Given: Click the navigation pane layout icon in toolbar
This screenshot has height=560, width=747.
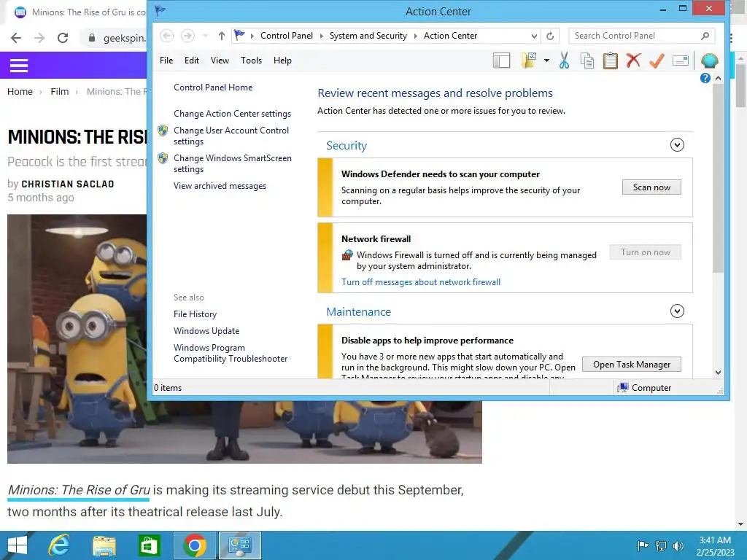Looking at the screenshot, I should pyautogui.click(x=501, y=61).
